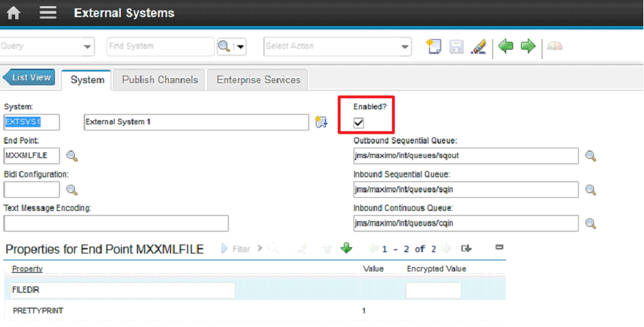644x327 pixels.
Task: Go to the Home start center icon
Action: (x=13, y=13)
